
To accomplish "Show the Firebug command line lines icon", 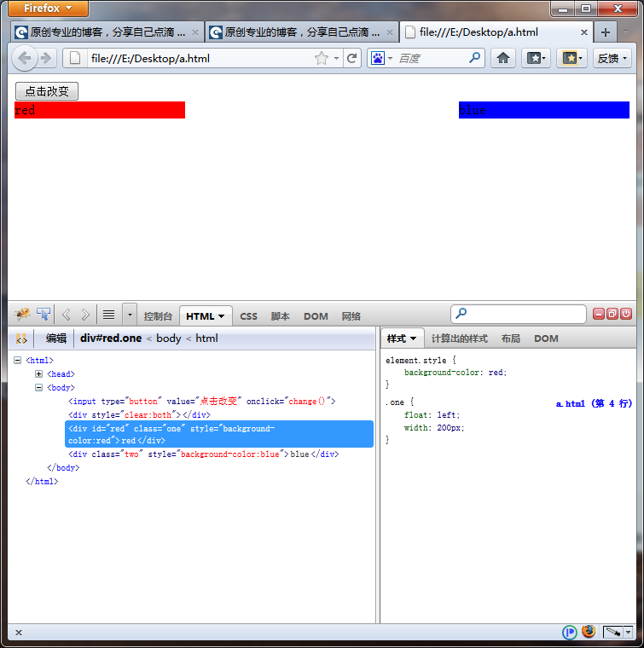I will pyautogui.click(x=108, y=315).
